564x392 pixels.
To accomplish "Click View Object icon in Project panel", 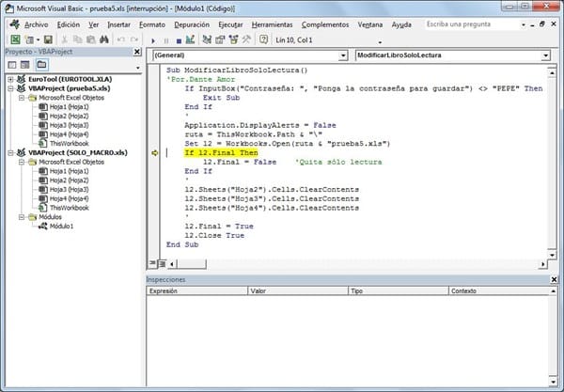I will (x=26, y=65).
